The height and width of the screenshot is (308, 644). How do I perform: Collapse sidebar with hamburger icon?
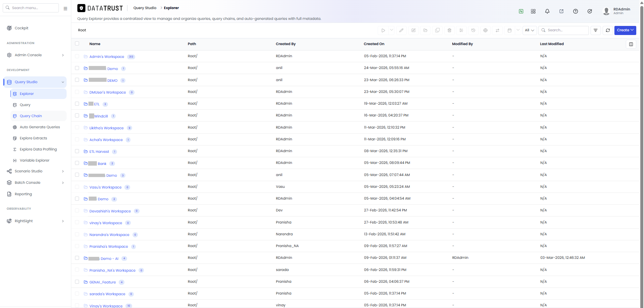tap(65, 8)
